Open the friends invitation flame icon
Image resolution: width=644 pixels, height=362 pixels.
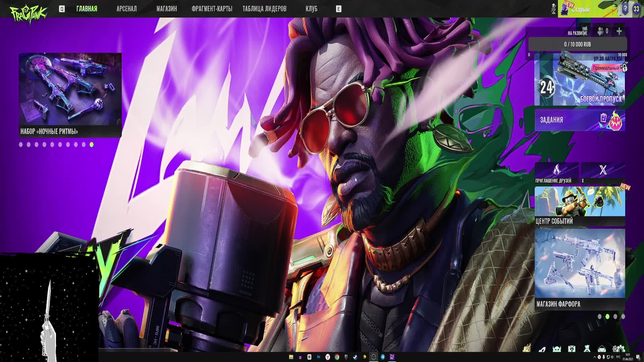556,170
